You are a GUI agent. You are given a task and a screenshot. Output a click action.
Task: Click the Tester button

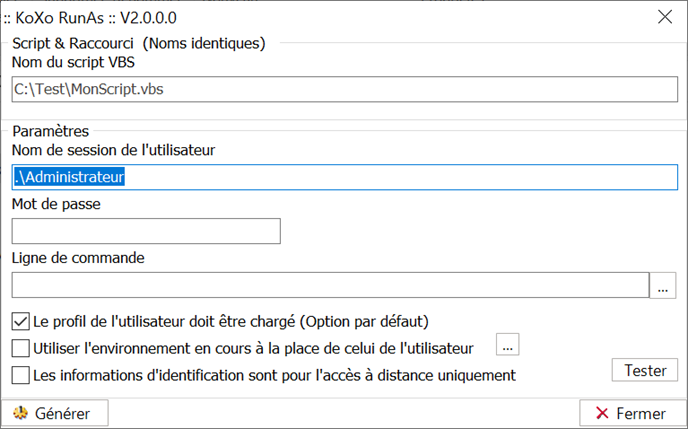tap(645, 370)
